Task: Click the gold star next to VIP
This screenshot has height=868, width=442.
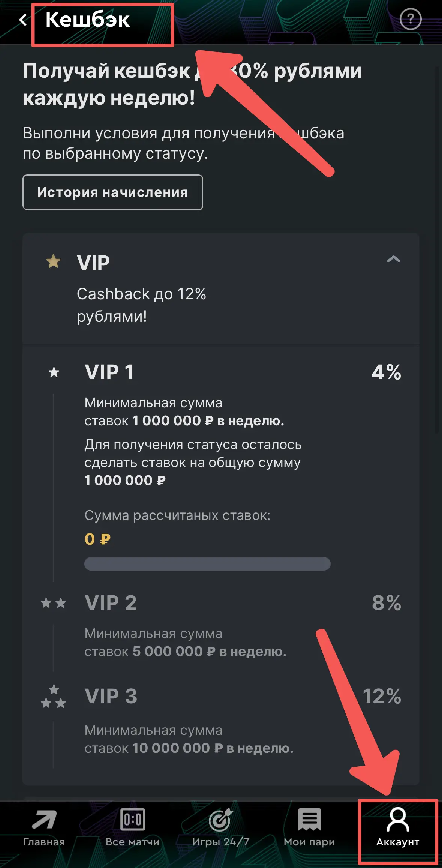Action: pyautogui.click(x=52, y=260)
